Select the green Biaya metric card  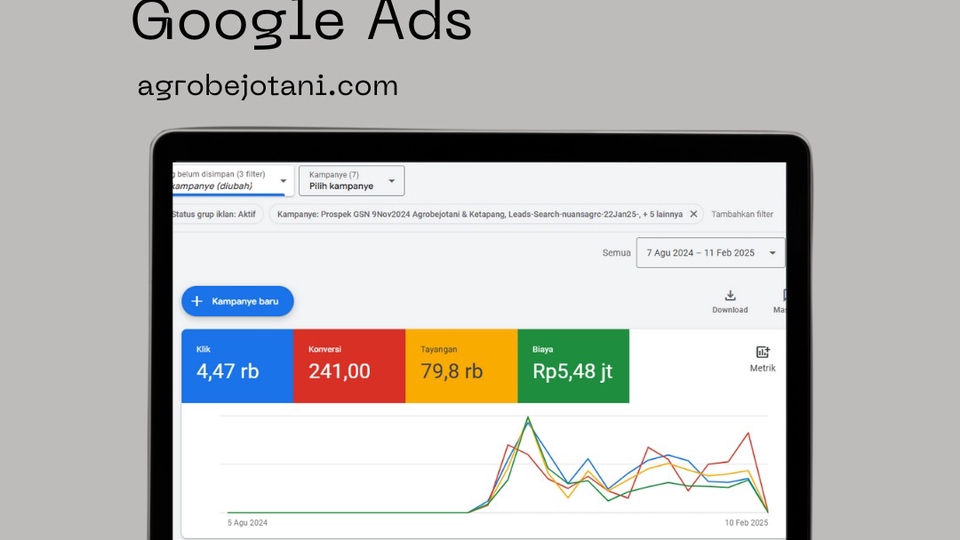pyautogui.click(x=574, y=366)
